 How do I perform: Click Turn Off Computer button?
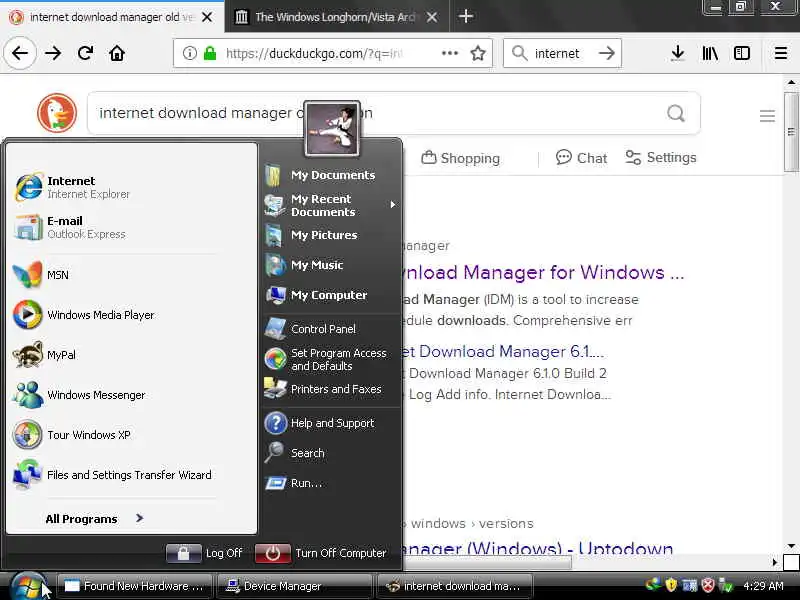(321, 553)
